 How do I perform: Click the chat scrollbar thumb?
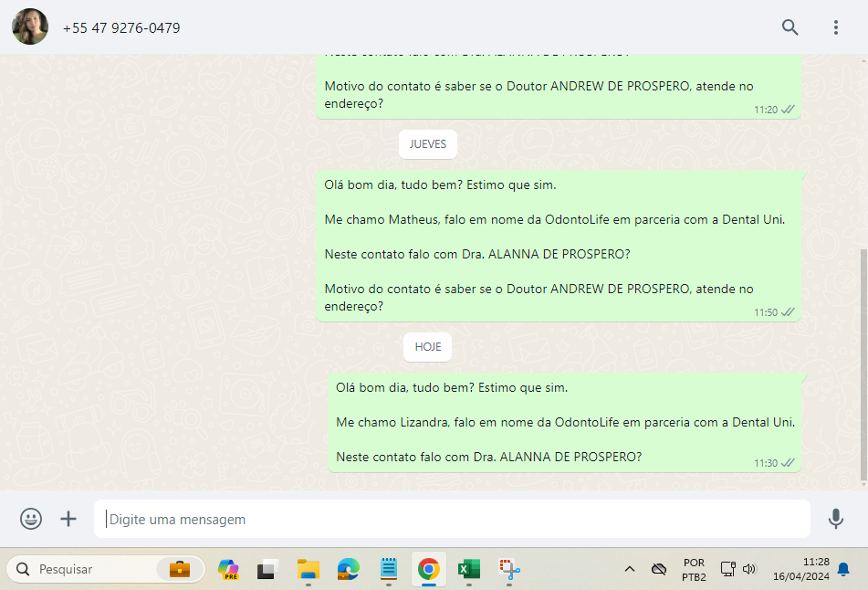click(863, 365)
